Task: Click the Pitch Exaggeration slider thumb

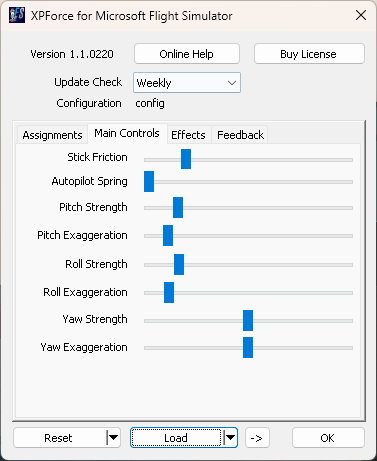Action: pyautogui.click(x=168, y=235)
